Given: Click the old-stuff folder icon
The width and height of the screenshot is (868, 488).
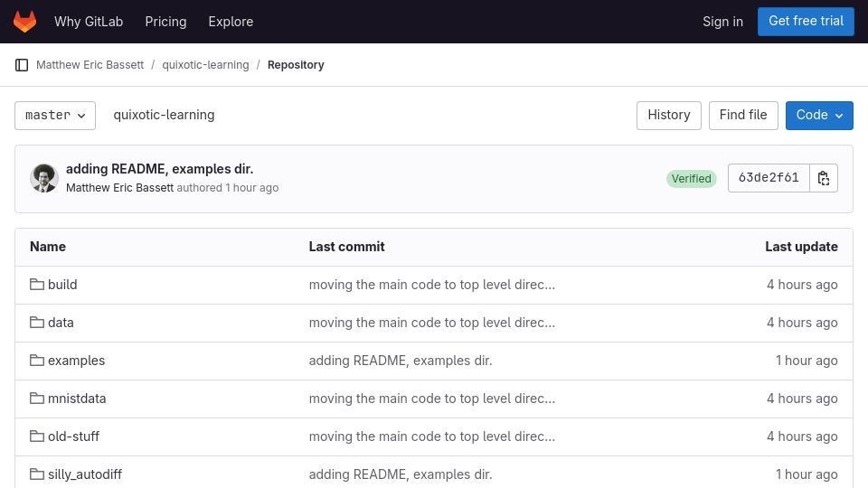Looking at the screenshot, I should [x=37, y=436].
